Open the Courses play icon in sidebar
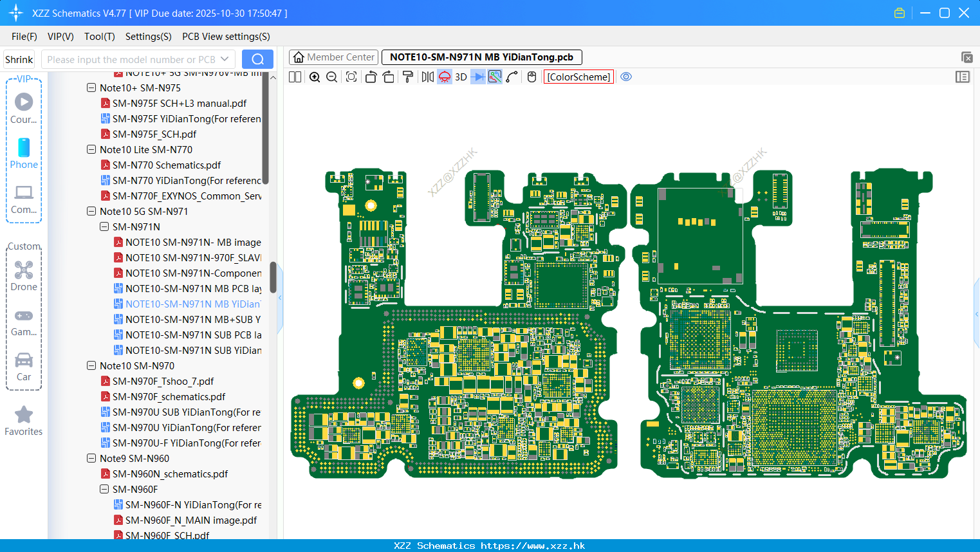Screen dimensions: 980x552 click(24, 108)
